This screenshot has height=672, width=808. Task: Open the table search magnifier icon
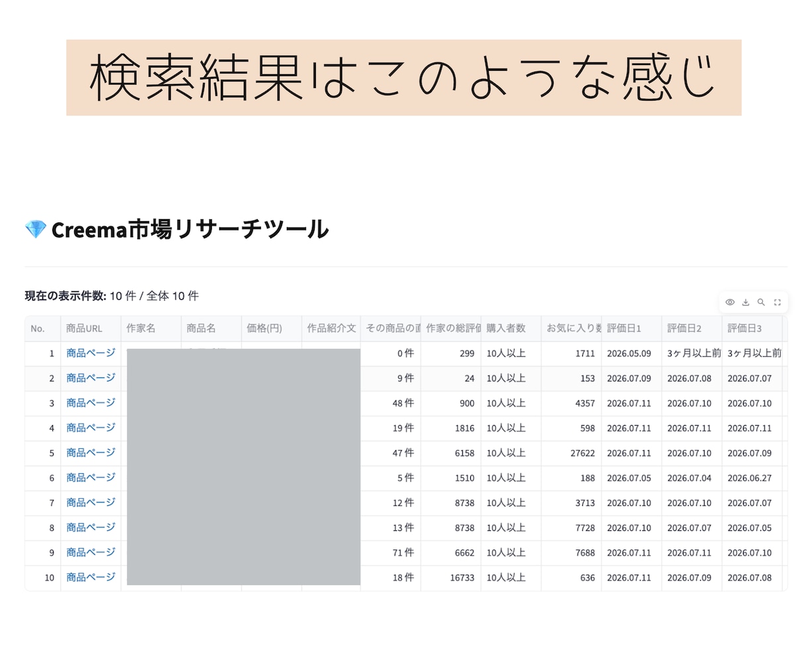click(762, 302)
